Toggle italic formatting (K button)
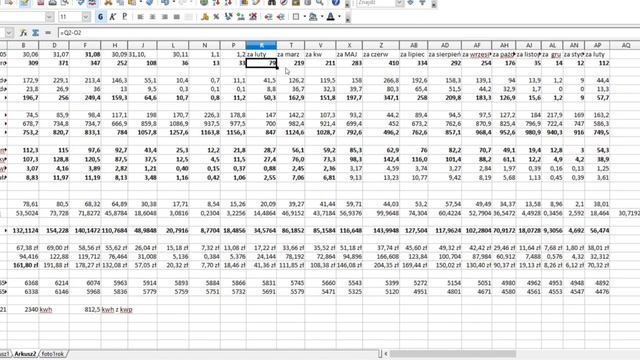This screenshot has width=640, height=360. 113,17
